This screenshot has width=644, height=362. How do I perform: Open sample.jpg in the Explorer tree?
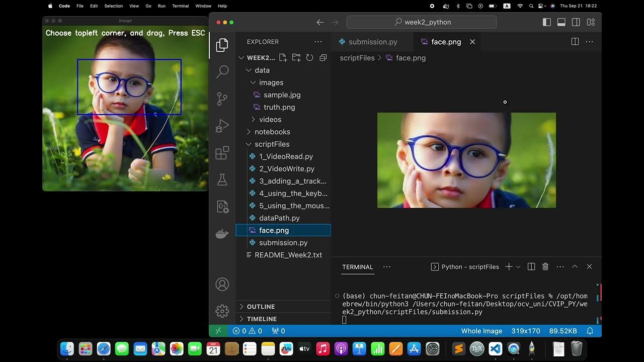point(283,95)
